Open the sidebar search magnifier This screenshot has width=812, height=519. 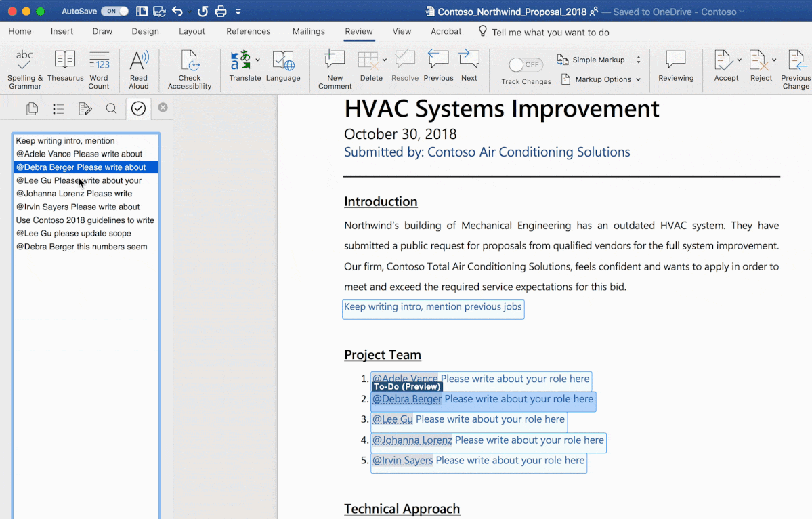point(111,108)
